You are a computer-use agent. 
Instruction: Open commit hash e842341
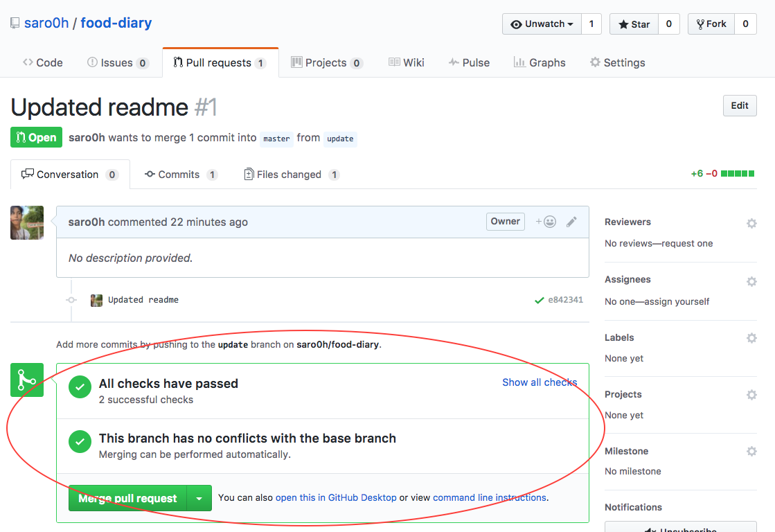click(x=565, y=300)
